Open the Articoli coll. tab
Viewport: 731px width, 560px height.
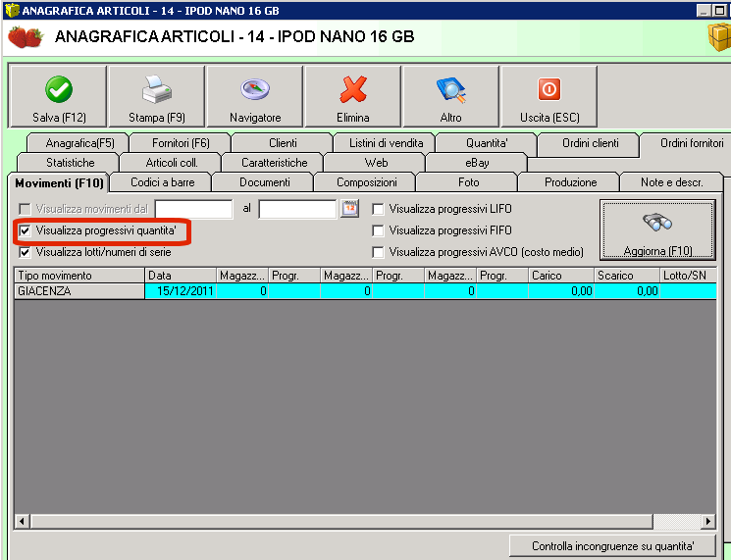(172, 163)
